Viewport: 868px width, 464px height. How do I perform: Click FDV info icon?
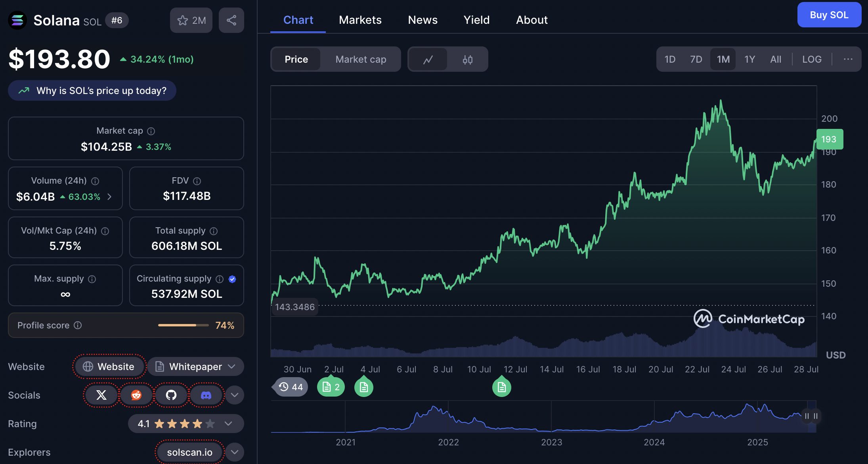pos(197,181)
